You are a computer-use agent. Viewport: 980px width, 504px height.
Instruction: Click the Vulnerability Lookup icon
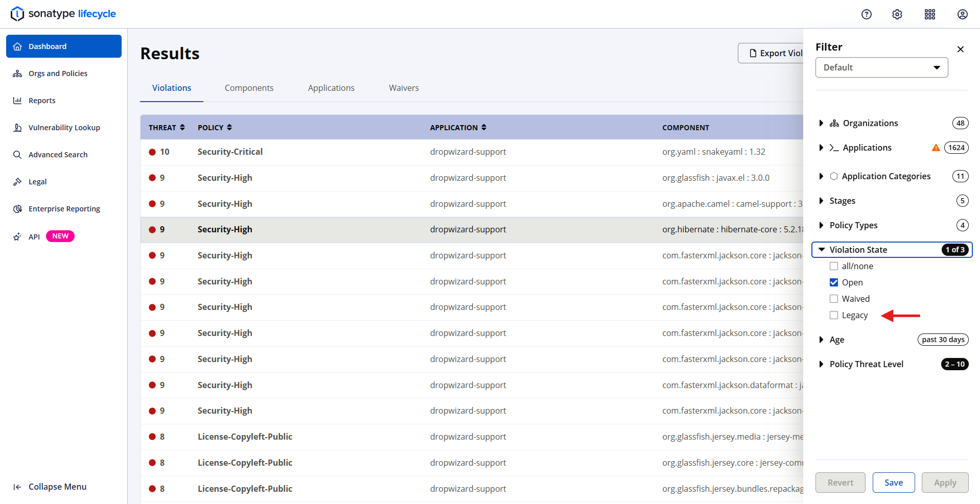tap(17, 128)
